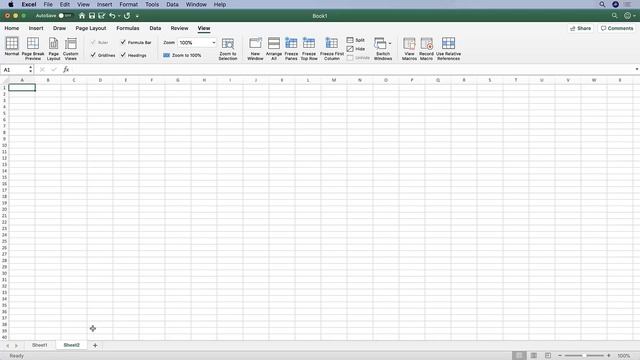Open the feedback smiley dropdown

point(629,16)
